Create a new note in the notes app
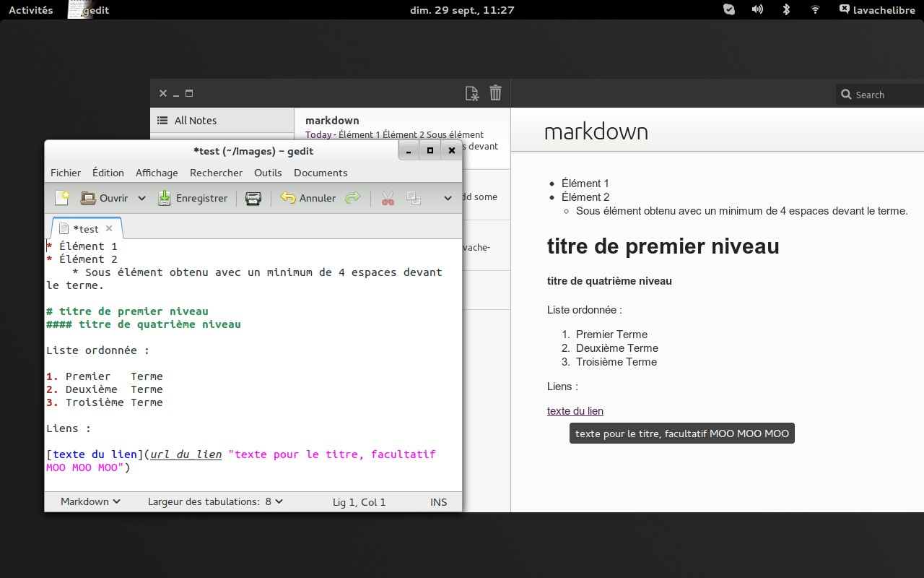Viewport: 924px width, 578px height. (x=471, y=92)
